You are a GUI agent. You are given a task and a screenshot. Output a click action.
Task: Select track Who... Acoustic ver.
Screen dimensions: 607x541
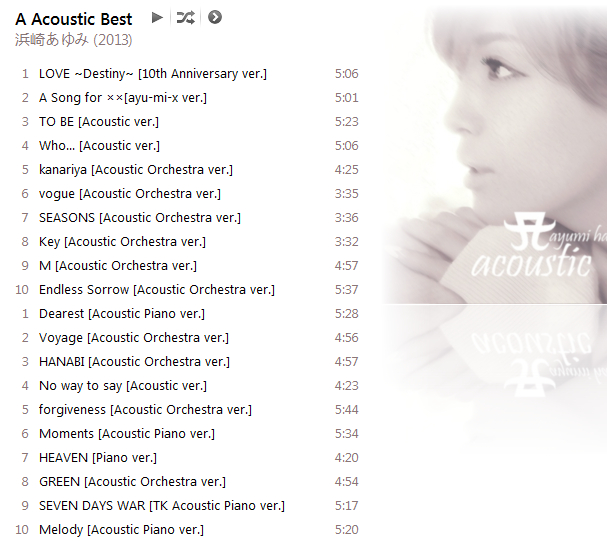click(x=187, y=146)
